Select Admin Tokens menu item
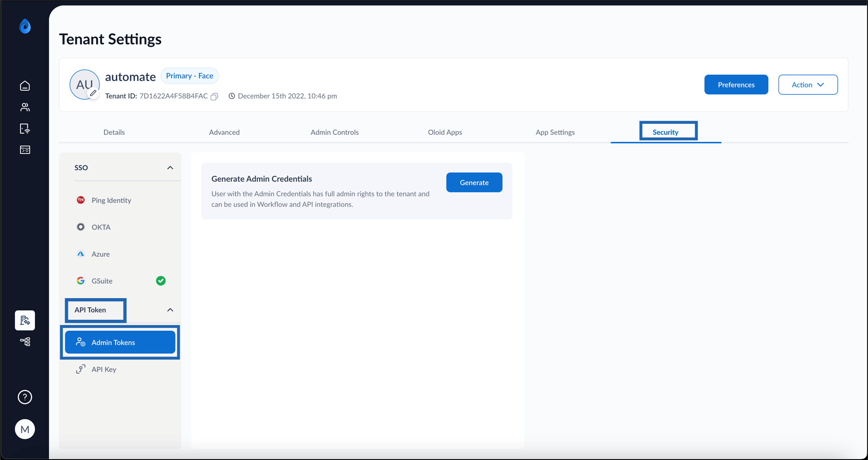Screen dimensions: 868x460 [120, 342]
